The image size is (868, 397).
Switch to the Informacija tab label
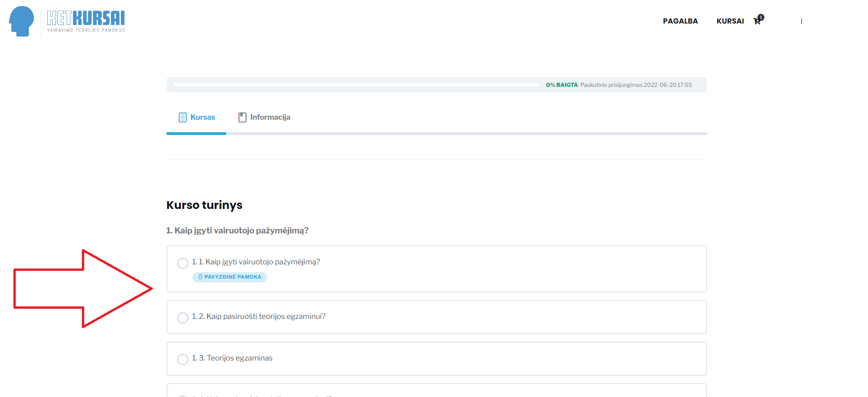click(x=270, y=117)
